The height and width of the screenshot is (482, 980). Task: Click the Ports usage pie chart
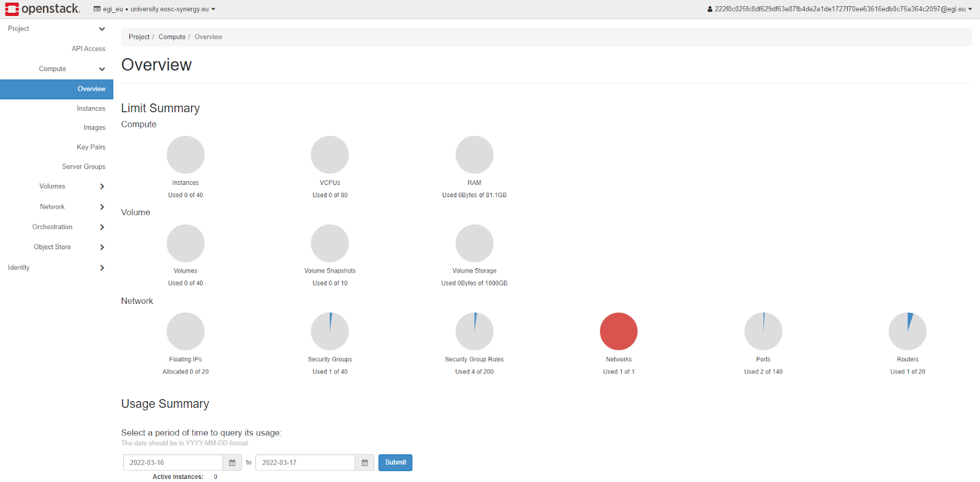click(763, 331)
